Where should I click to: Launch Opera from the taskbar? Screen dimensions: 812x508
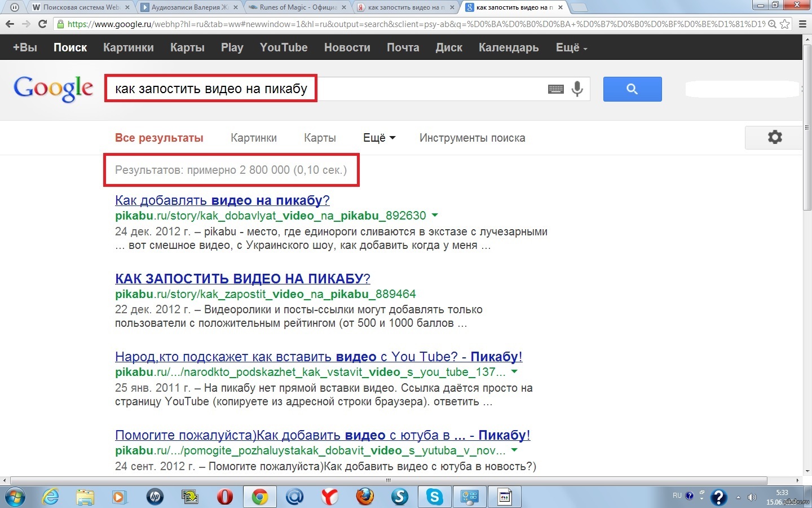[225, 497]
